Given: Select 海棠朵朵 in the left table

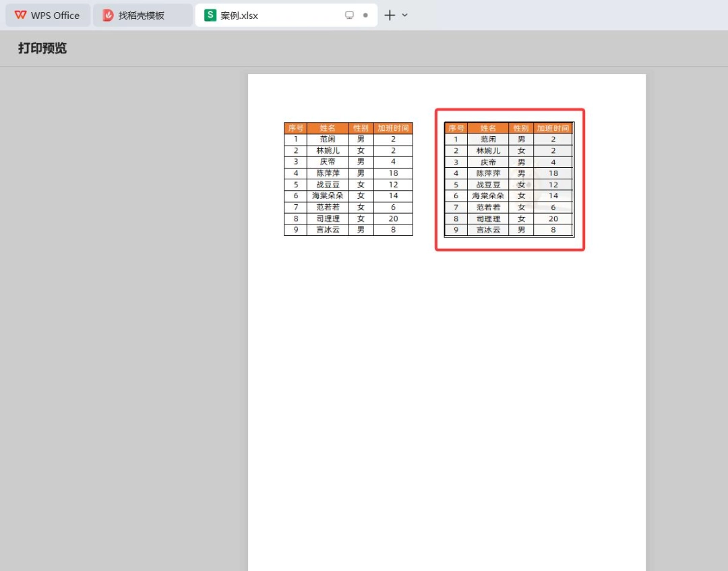Looking at the screenshot, I should tap(328, 196).
